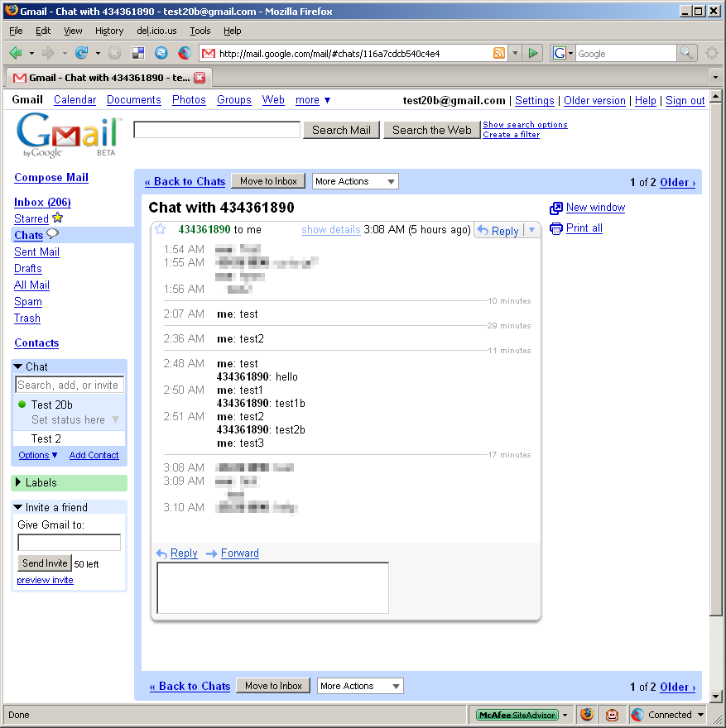Screen dimensions: 726x728
Task: Click the green Go arrow beside address bar
Action: pos(533,53)
